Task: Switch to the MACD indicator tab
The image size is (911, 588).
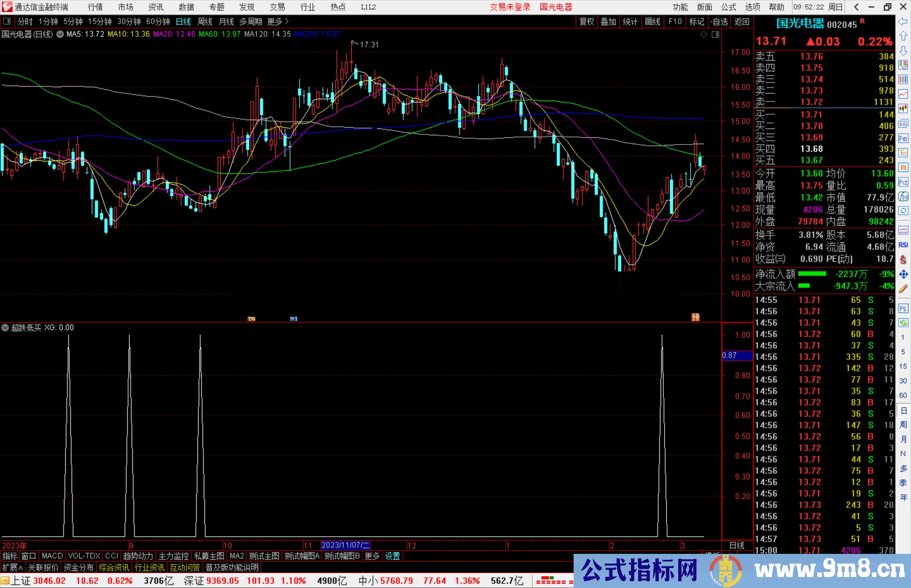Action: 51,556
